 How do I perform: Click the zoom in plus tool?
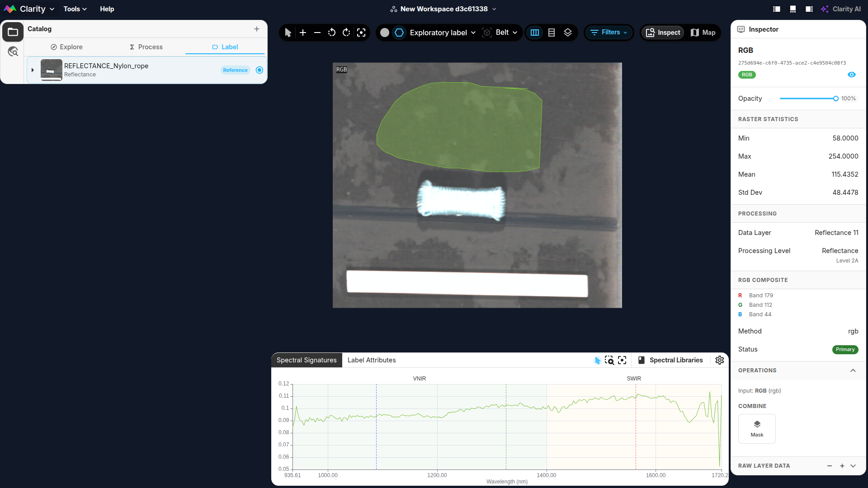pyautogui.click(x=303, y=33)
